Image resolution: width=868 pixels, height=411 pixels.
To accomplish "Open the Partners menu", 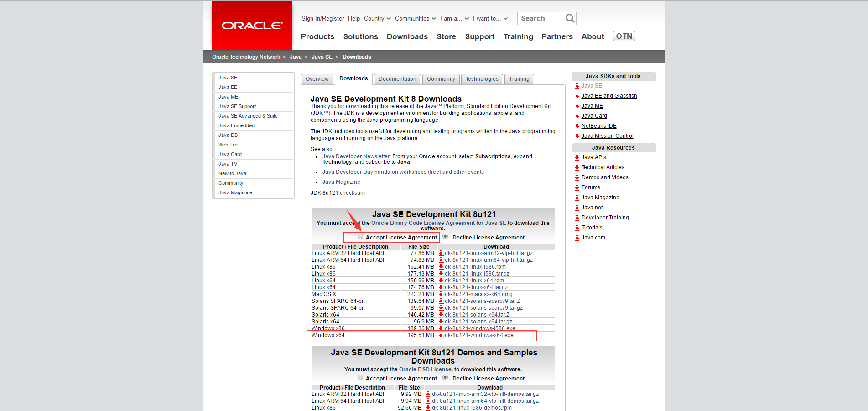I will tap(557, 36).
